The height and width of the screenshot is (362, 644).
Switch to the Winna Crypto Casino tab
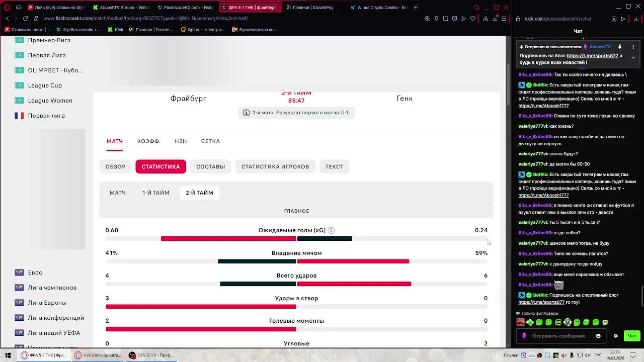pos(379,8)
